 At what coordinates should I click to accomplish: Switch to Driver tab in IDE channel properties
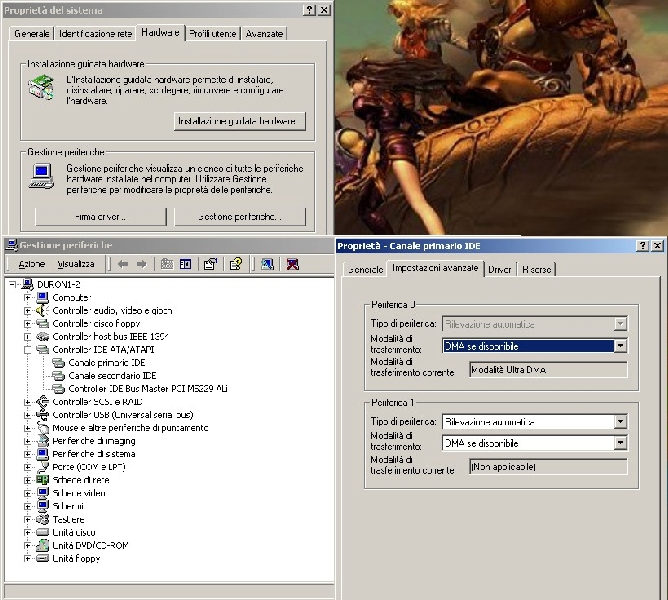tap(500, 269)
